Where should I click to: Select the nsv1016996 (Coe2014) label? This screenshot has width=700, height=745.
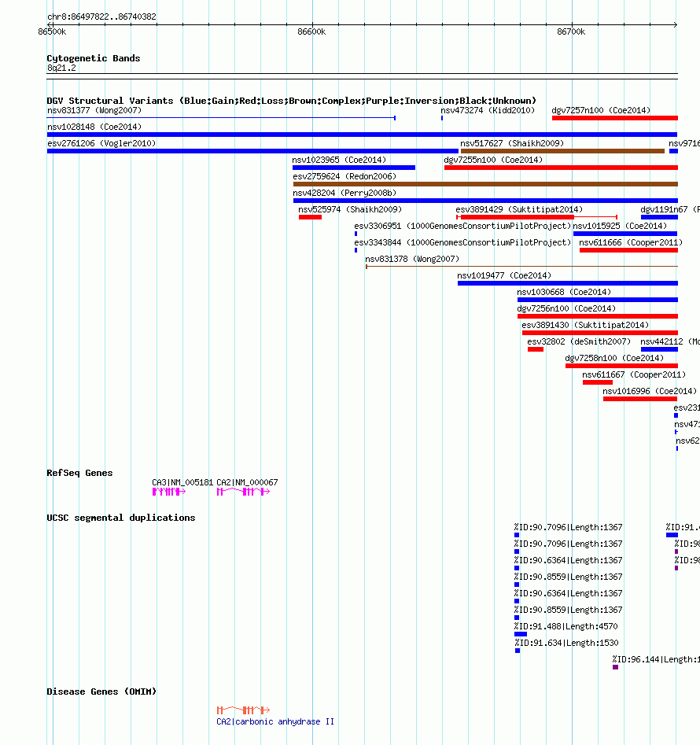650,392
